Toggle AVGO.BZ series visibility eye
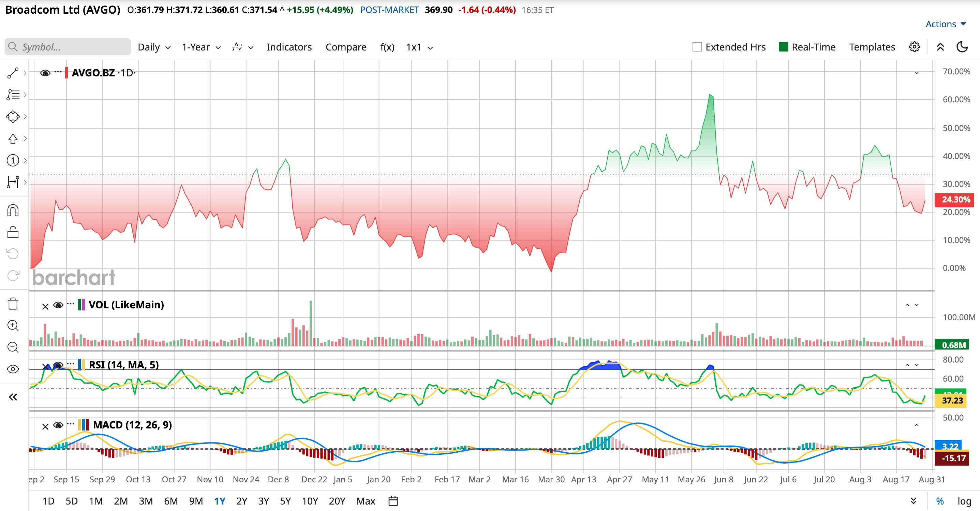This screenshot has width=980, height=511. tap(45, 73)
